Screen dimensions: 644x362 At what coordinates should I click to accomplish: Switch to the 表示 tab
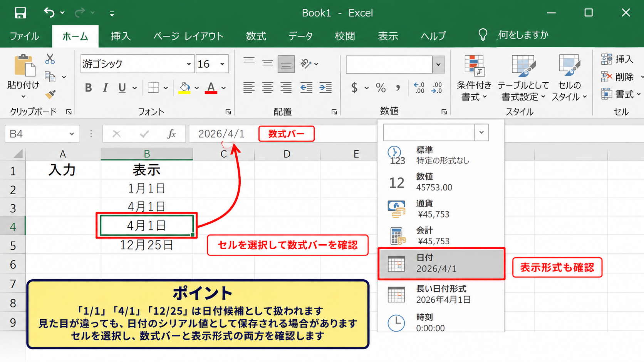pyautogui.click(x=388, y=36)
